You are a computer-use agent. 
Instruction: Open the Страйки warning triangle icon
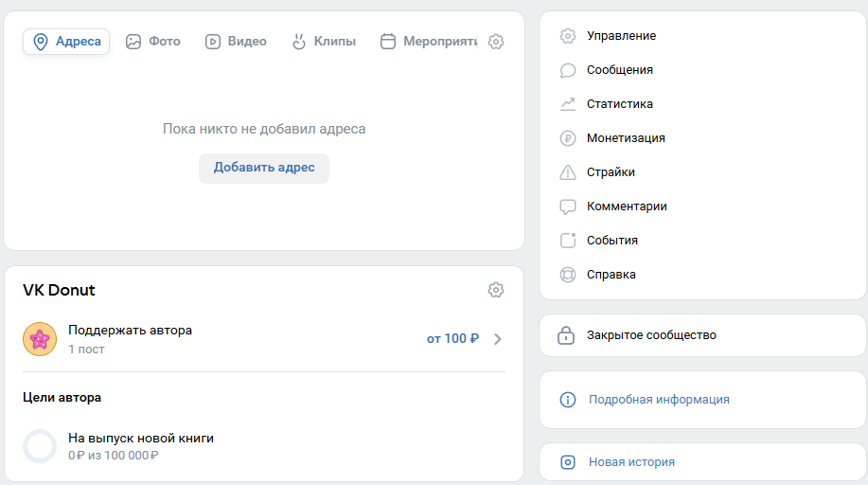pyautogui.click(x=567, y=172)
